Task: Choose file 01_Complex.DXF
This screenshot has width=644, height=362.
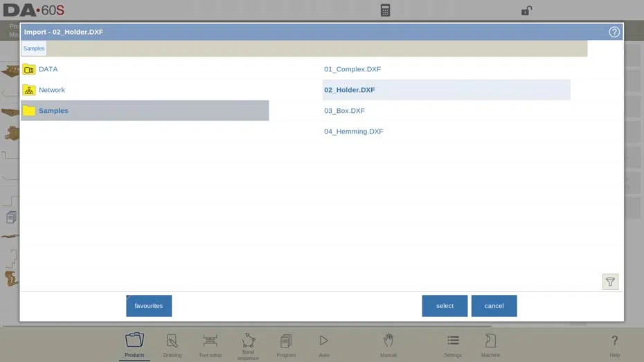Action: coord(447,69)
